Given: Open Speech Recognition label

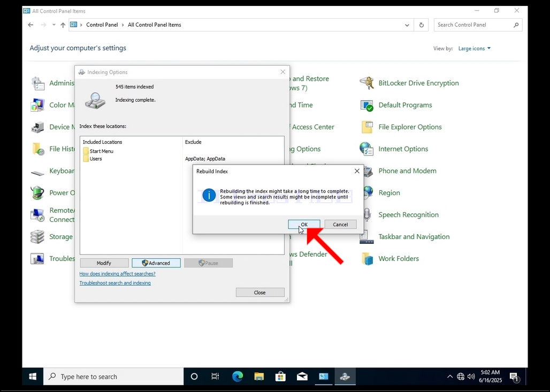Looking at the screenshot, I should [408, 214].
